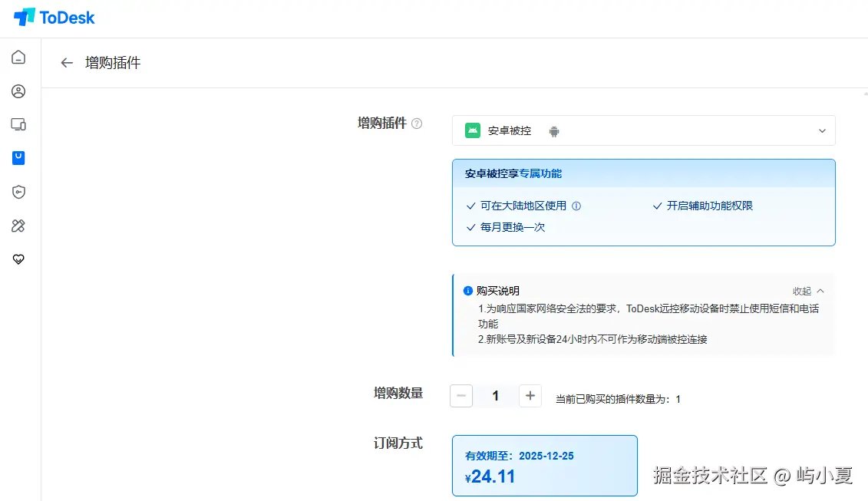This screenshot has width=868, height=501.
Task: Click note 2 about 新账号及新设备24小时
Action: click(592, 339)
